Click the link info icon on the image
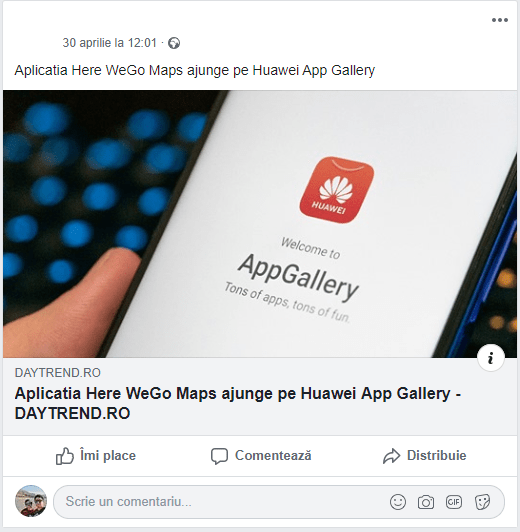This screenshot has width=520, height=532. (490, 358)
